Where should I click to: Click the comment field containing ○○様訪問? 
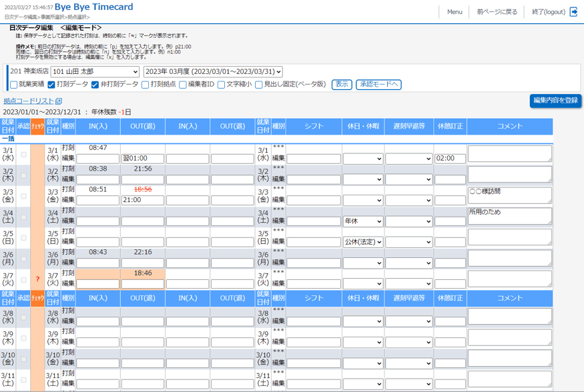[x=509, y=195]
